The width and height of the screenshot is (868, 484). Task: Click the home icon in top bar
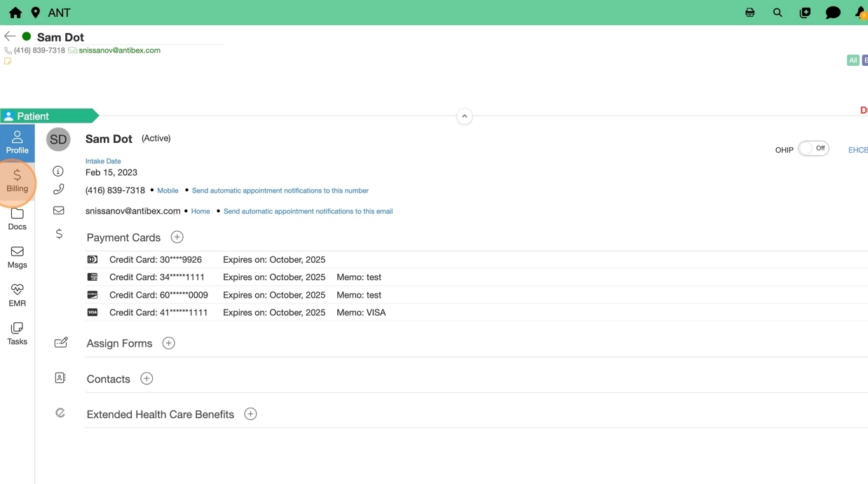click(15, 13)
